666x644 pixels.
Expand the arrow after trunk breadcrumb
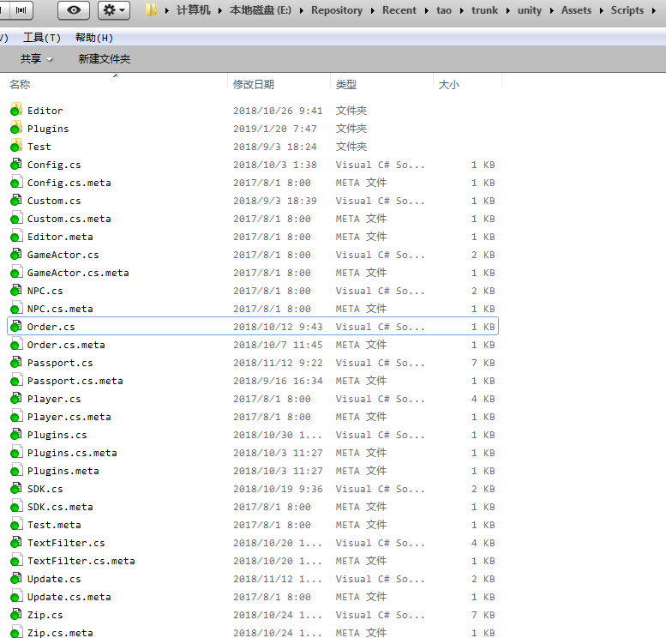508,10
